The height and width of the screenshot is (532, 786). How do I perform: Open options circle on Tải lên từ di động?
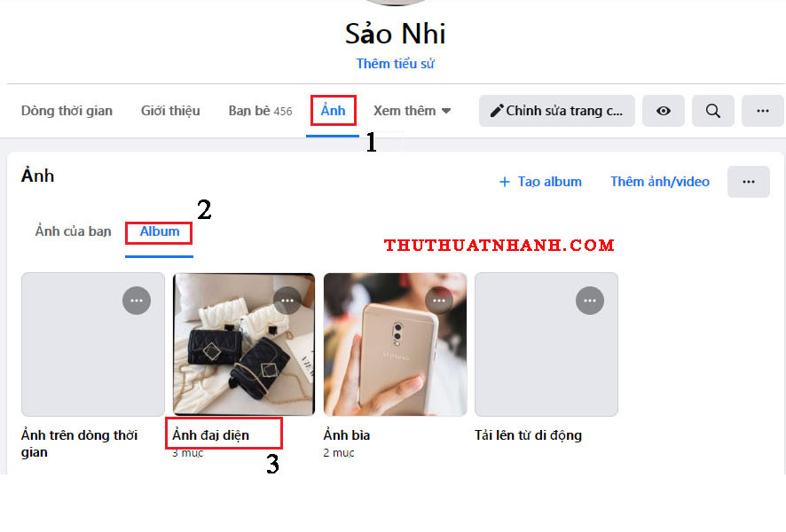pos(589,301)
